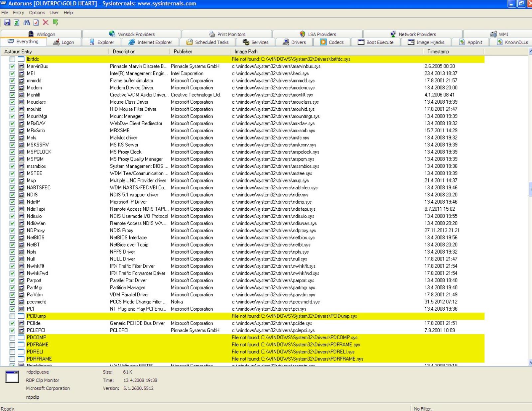This screenshot has width=532, height=411.
Task: Sort entries by Timestamp column header
Action: (438, 51)
